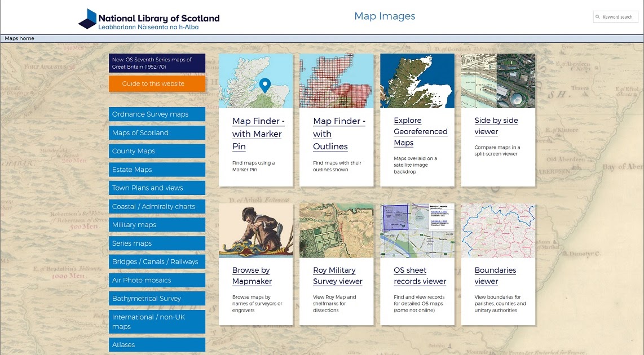Image resolution: width=644 pixels, height=355 pixels.
Task: Open the Browse by Mapmaker engraver image
Action: click(x=256, y=230)
